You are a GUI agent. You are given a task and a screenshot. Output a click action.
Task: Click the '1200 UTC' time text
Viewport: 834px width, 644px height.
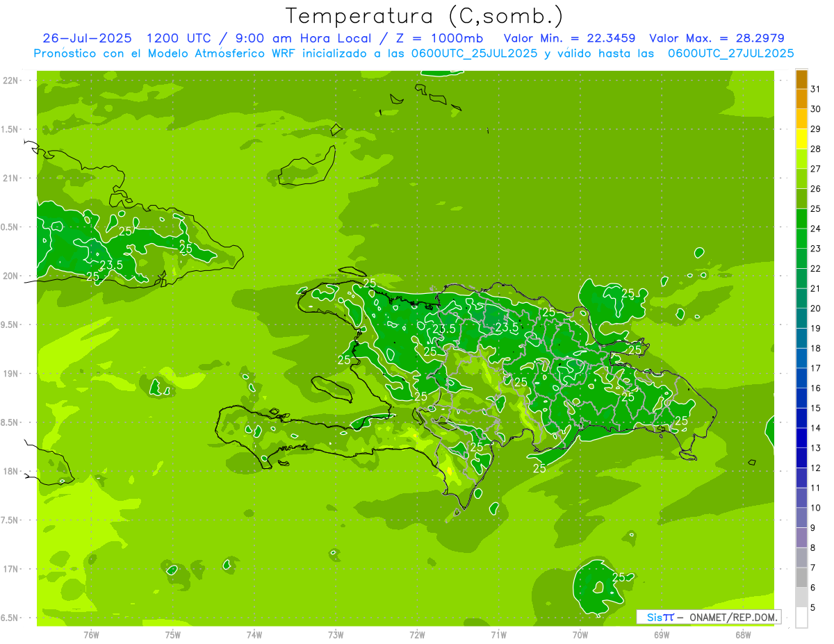tap(181, 38)
